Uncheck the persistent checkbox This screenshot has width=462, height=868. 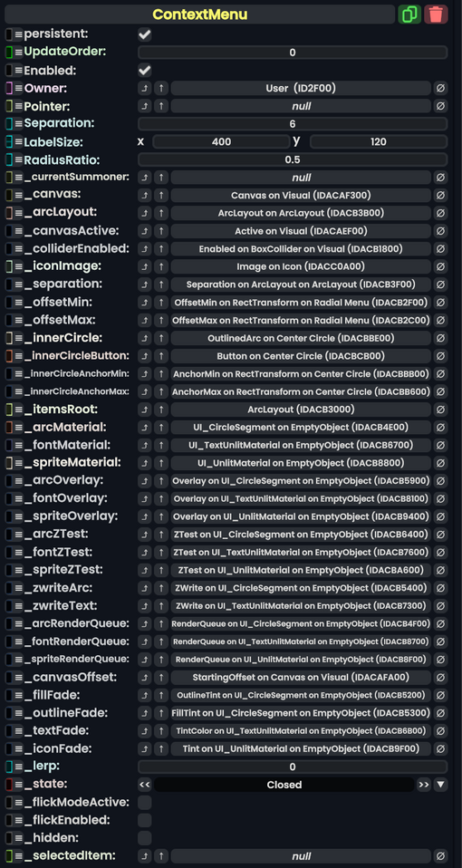click(x=144, y=34)
